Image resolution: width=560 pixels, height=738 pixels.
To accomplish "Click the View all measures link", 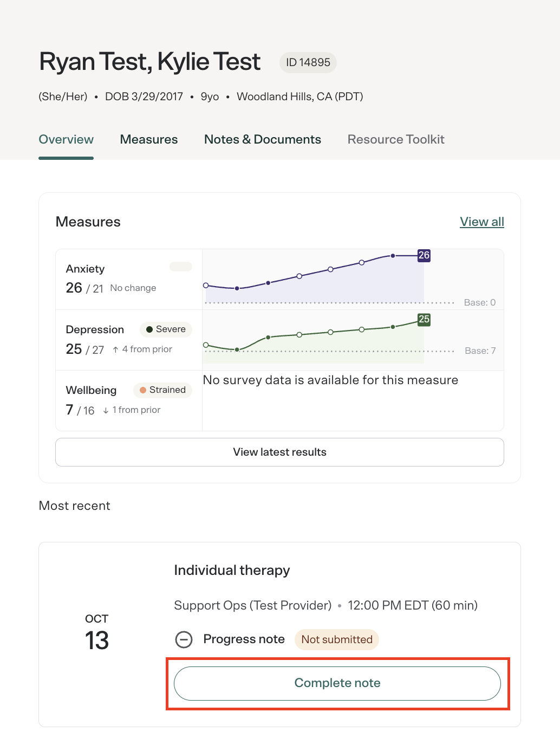I will point(482,222).
